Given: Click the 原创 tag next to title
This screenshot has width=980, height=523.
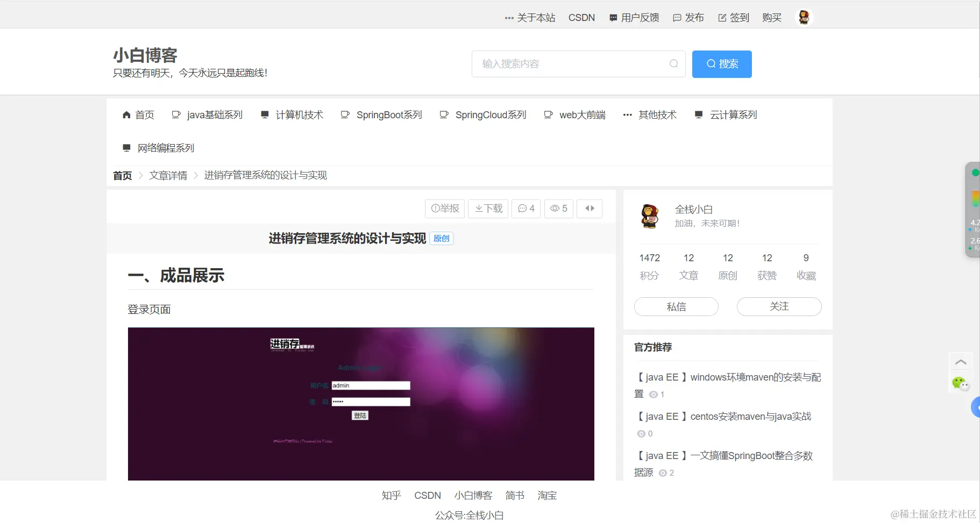Looking at the screenshot, I should pos(441,239).
